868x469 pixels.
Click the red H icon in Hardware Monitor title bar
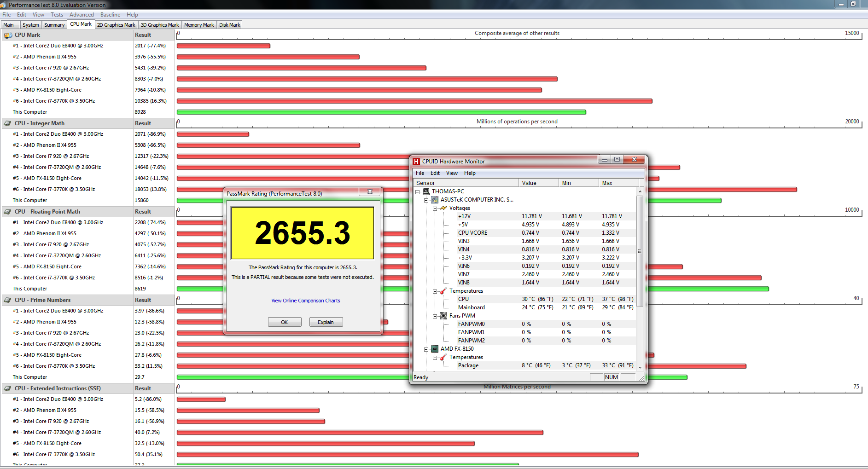416,162
